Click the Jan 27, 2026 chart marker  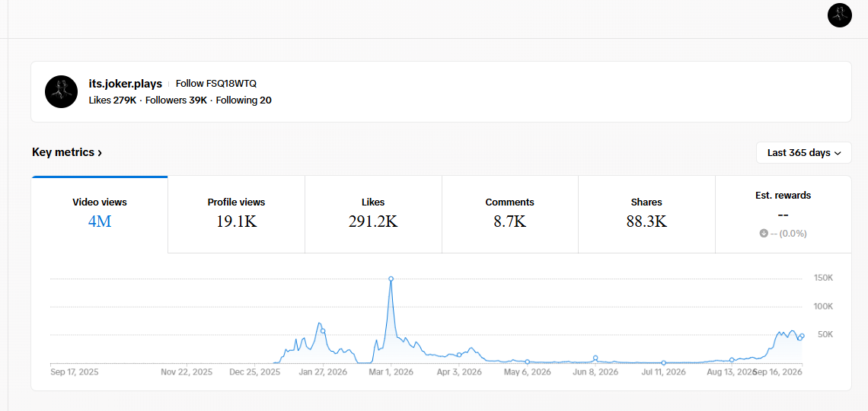click(x=323, y=331)
